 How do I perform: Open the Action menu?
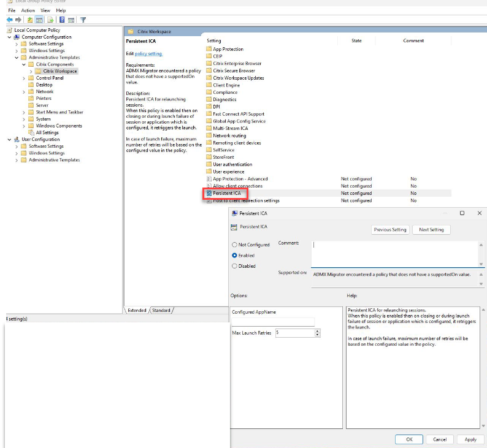click(28, 10)
